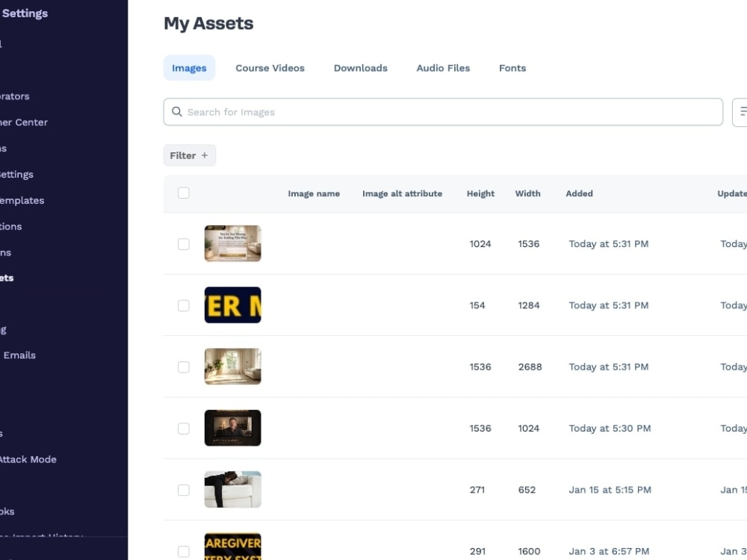Viewport: 747px width, 560px height.
Task: Switch to Audio Files tab
Action: (443, 68)
